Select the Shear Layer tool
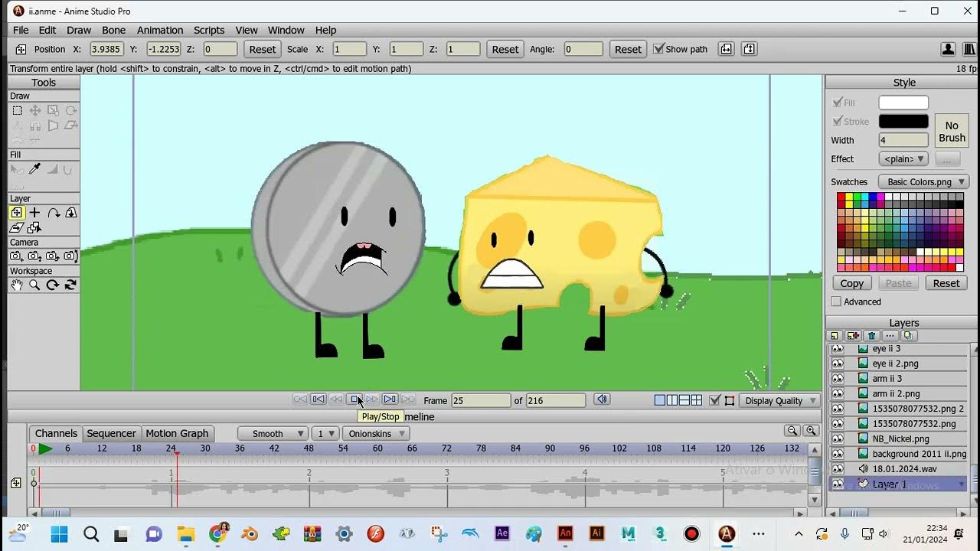The image size is (980, 551). click(x=17, y=228)
